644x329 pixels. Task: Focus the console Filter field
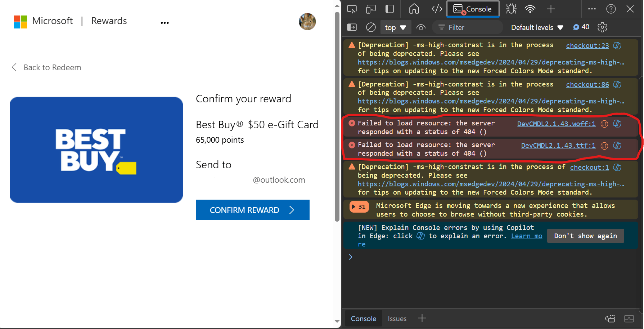coord(468,27)
